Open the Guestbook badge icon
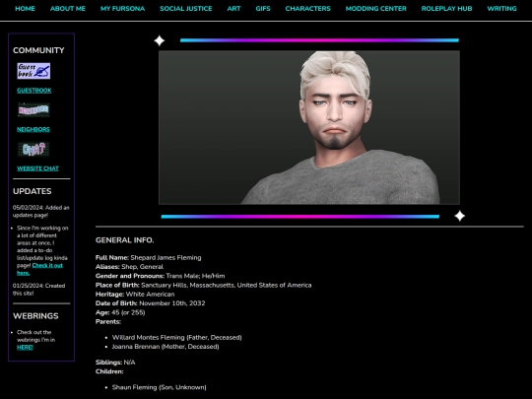The width and height of the screenshot is (532, 399). pos(33,71)
